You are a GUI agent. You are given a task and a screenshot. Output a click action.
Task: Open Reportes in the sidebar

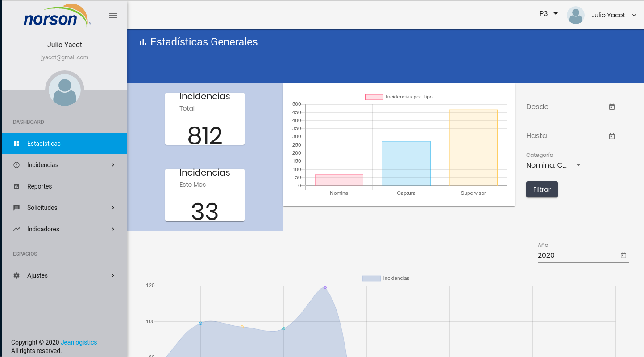[65, 186]
